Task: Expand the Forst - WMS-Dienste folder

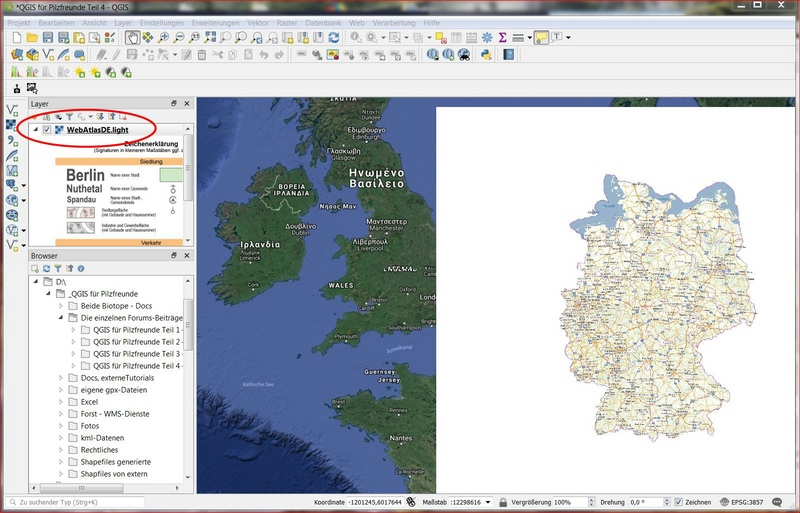Action: pos(60,413)
